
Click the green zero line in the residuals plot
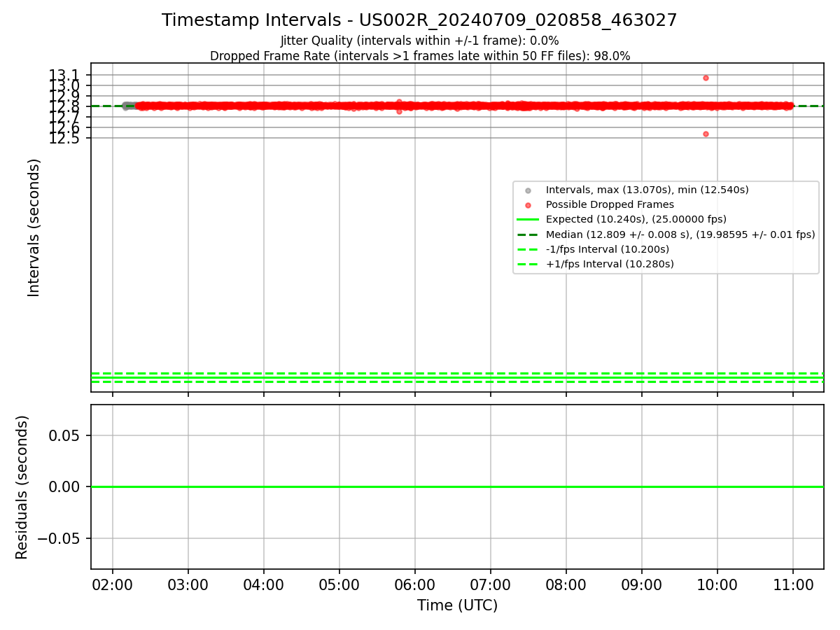[457, 486]
